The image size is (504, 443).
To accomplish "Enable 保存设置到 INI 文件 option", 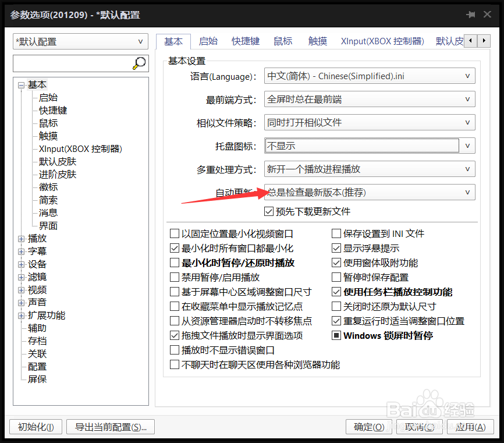I will 336,233.
